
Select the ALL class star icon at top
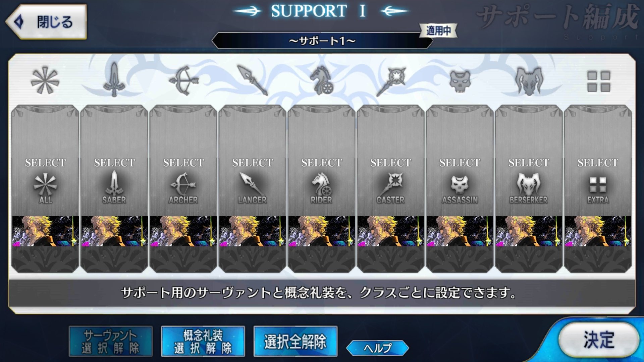(45, 80)
